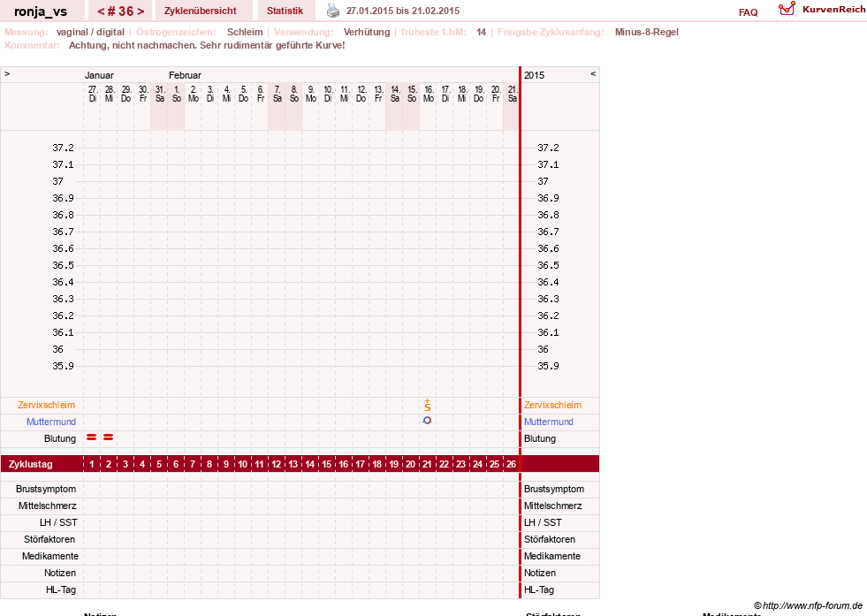
Task: Click the Schleim estrogen sign value
Action: [245, 32]
